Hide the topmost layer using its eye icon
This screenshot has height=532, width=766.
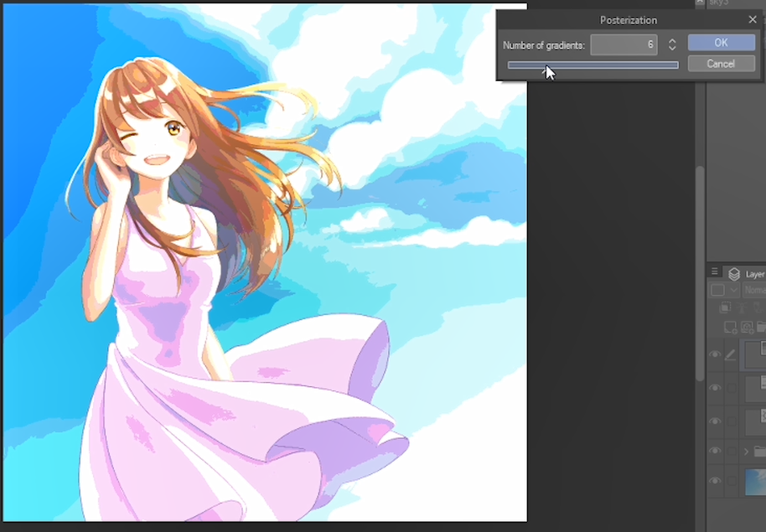tap(715, 355)
